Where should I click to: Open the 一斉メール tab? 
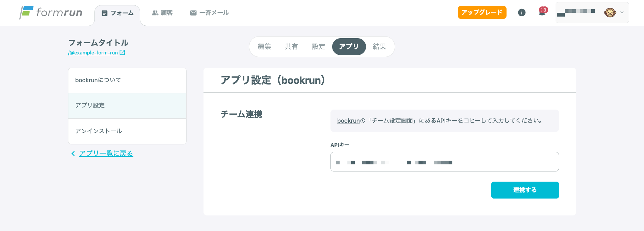click(209, 13)
